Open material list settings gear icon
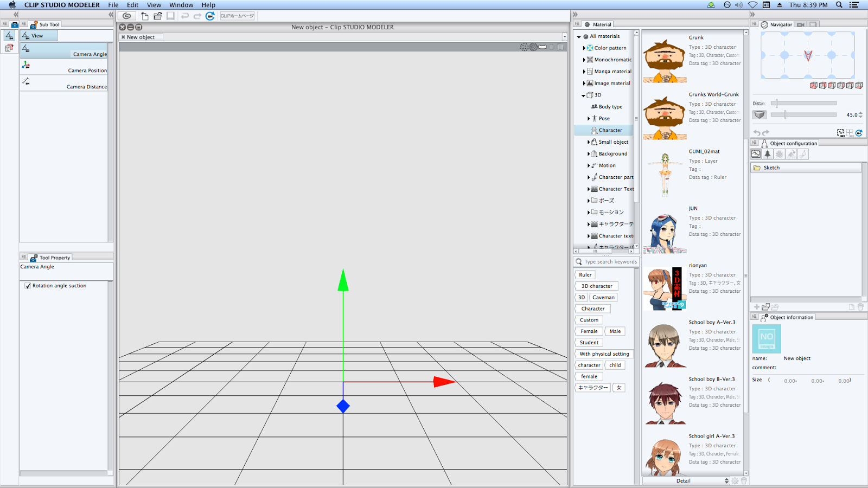Screen dimensions: 868x488 click(x=735, y=481)
